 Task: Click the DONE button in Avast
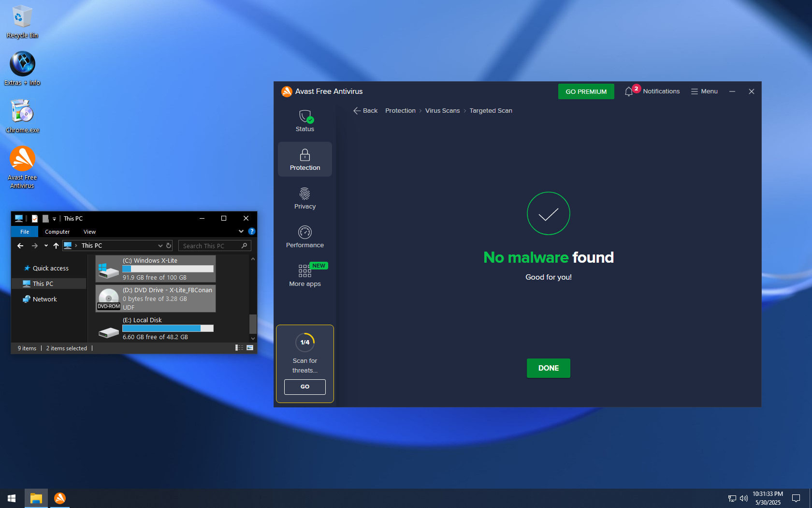point(549,368)
